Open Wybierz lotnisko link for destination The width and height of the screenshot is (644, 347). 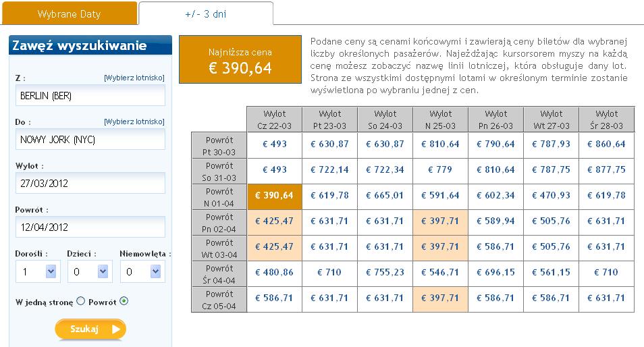tap(134, 122)
